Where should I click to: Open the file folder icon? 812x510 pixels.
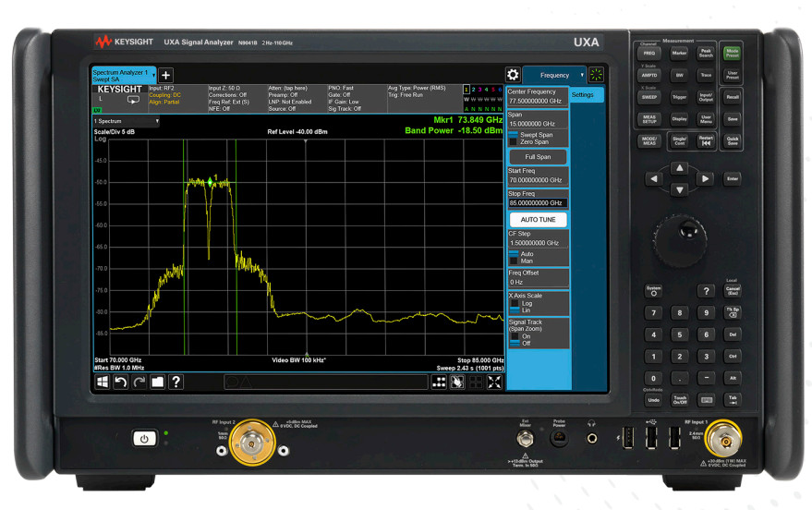click(157, 382)
